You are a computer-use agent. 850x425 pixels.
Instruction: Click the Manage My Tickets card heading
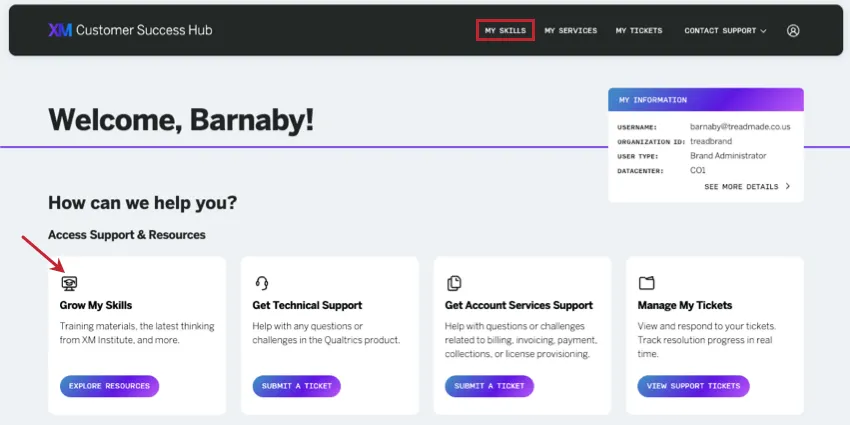685,305
